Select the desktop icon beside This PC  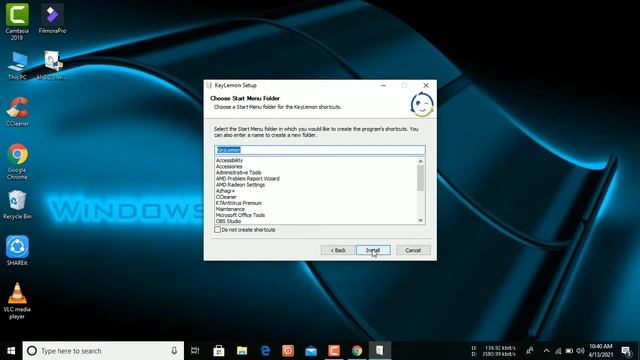click(x=52, y=65)
